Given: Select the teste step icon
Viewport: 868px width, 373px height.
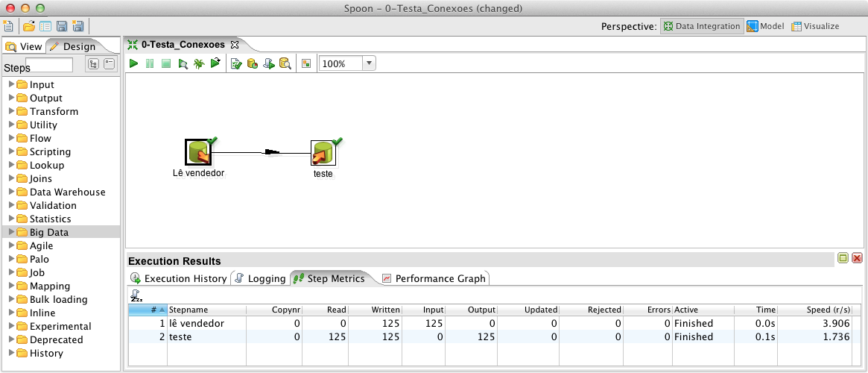Looking at the screenshot, I should click(x=324, y=153).
